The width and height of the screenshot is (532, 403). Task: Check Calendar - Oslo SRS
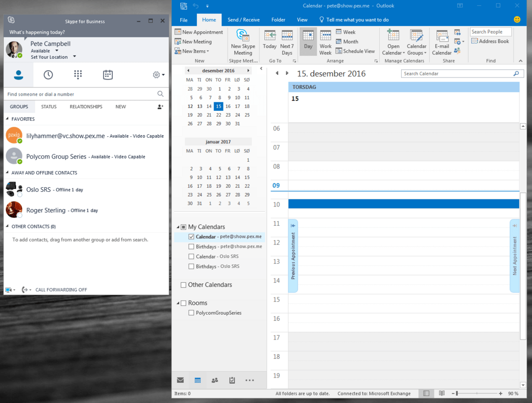coord(191,256)
